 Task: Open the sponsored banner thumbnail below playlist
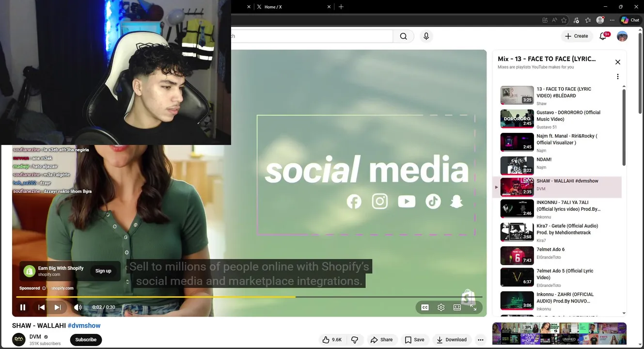[559, 333]
